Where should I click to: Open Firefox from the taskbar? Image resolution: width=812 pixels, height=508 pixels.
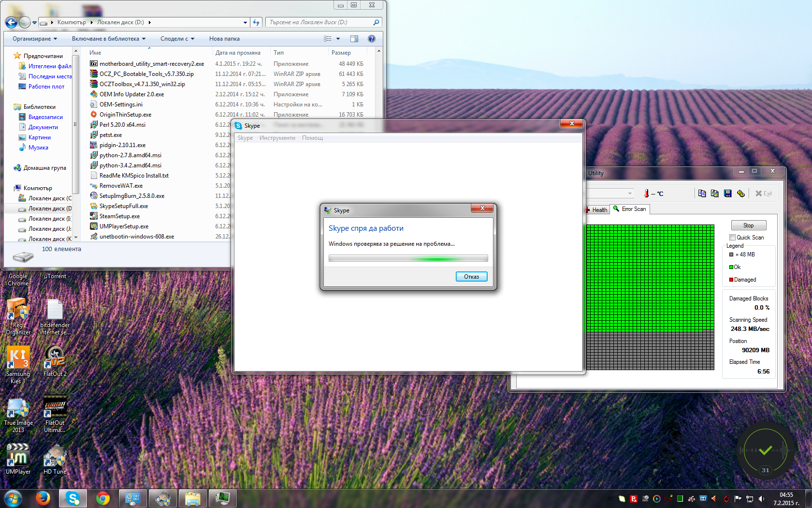(x=43, y=498)
